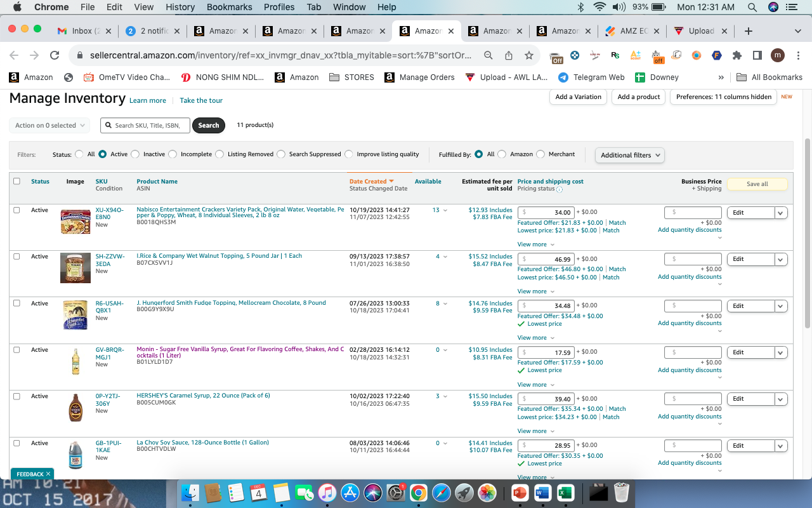
Task: Open Edit dropdown arrow for Nabisco row
Action: pos(781,213)
